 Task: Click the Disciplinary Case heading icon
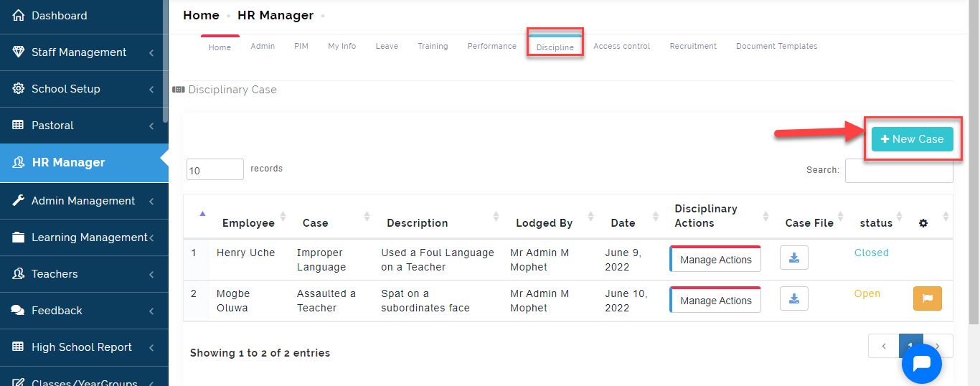coord(178,90)
